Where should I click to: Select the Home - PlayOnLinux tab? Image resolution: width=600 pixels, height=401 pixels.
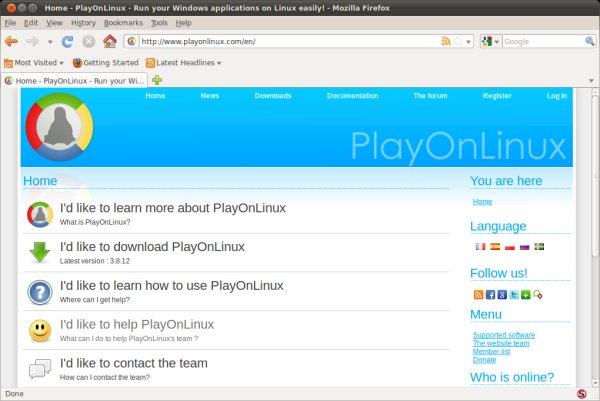point(74,81)
